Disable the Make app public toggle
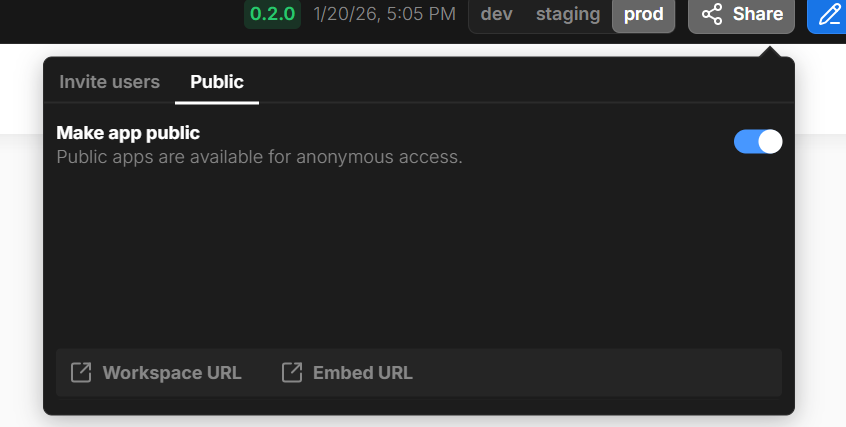Screen dimensions: 846x427 (x=758, y=142)
